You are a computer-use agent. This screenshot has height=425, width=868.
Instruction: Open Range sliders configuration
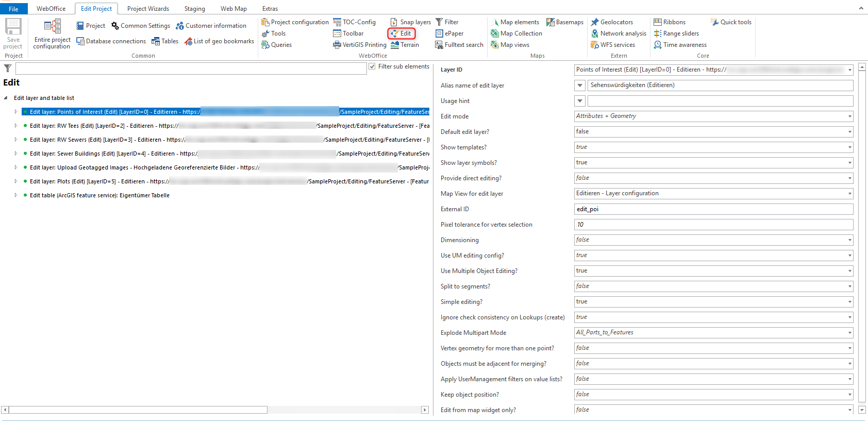[676, 33]
